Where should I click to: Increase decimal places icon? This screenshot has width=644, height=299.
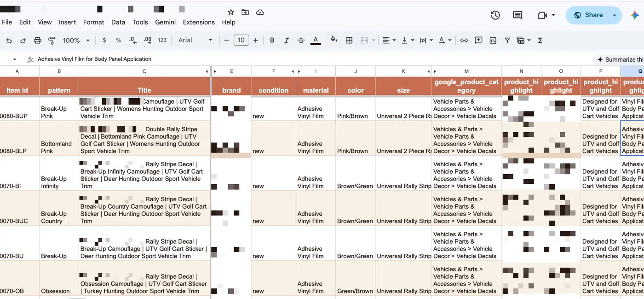[148, 41]
